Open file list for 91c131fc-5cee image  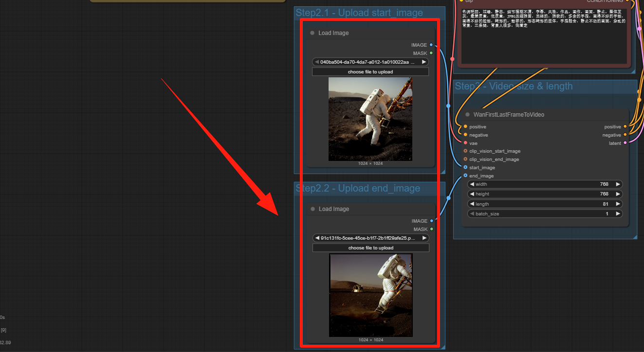tap(370, 238)
